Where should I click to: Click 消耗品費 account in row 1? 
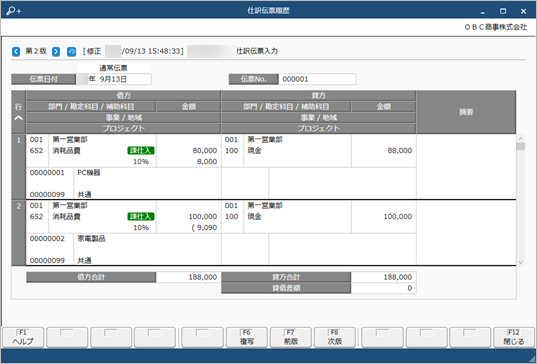click(x=66, y=151)
